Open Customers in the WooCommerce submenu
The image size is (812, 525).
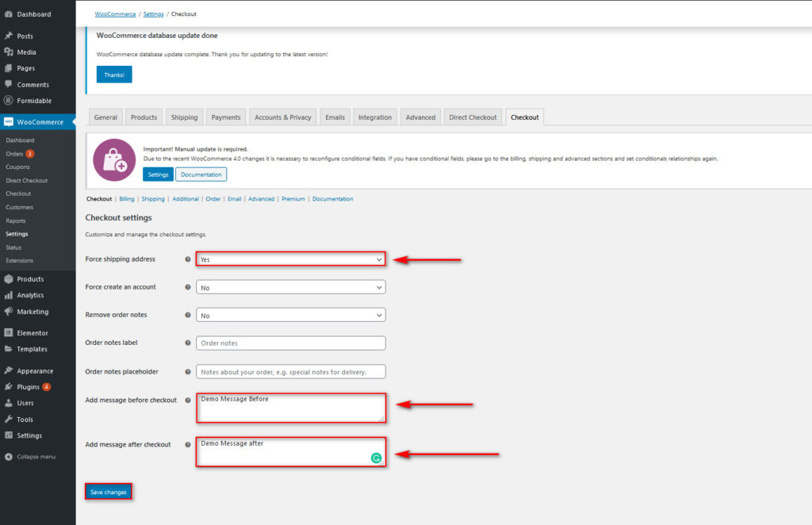click(19, 207)
